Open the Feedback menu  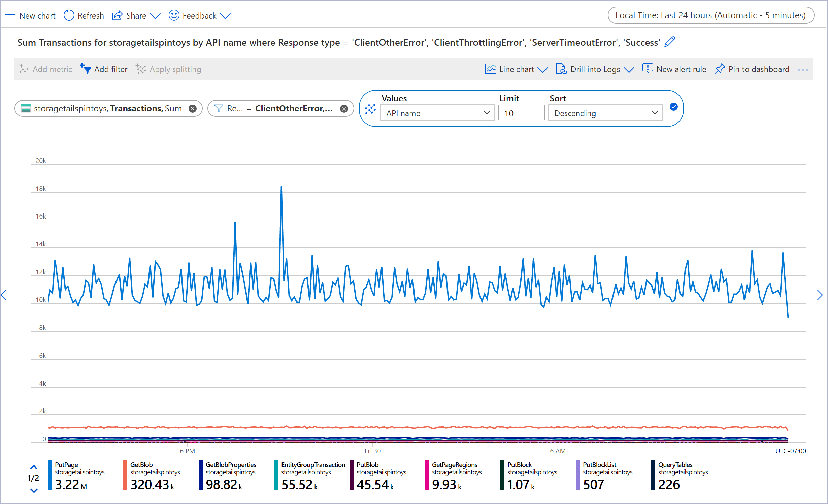tap(200, 15)
